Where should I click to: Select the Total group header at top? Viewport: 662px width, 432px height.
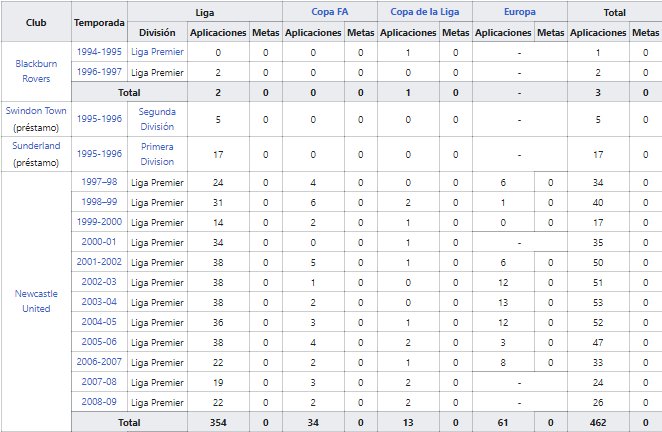(x=615, y=13)
